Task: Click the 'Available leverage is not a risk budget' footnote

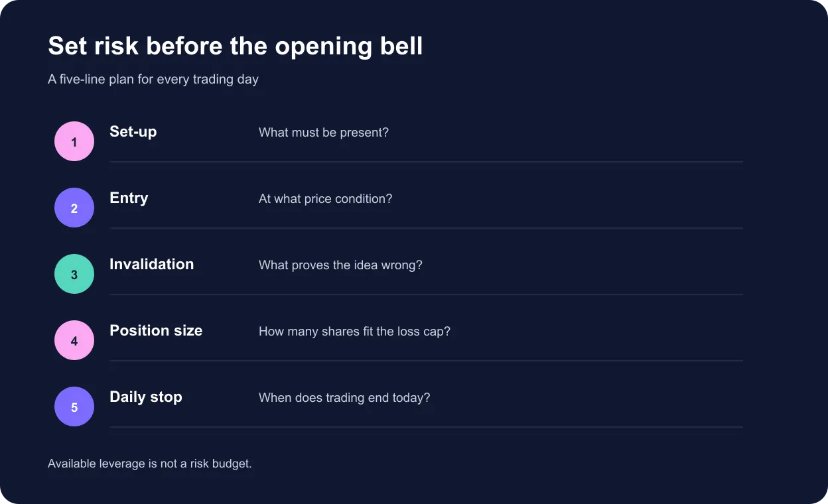Action: pyautogui.click(x=150, y=464)
